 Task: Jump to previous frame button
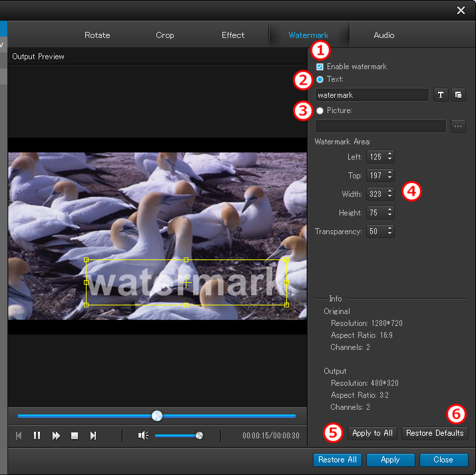pos(19,436)
